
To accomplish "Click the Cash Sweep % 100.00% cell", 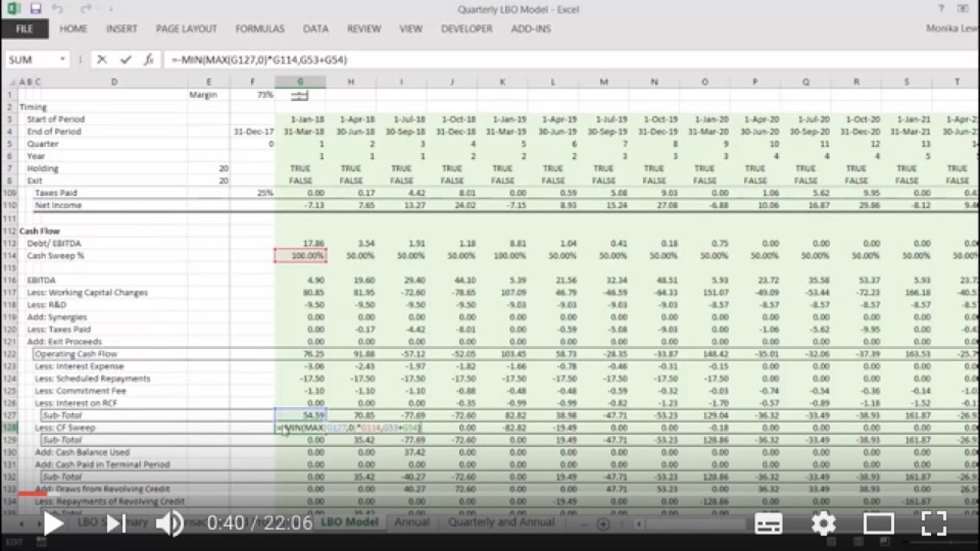I will point(300,256).
